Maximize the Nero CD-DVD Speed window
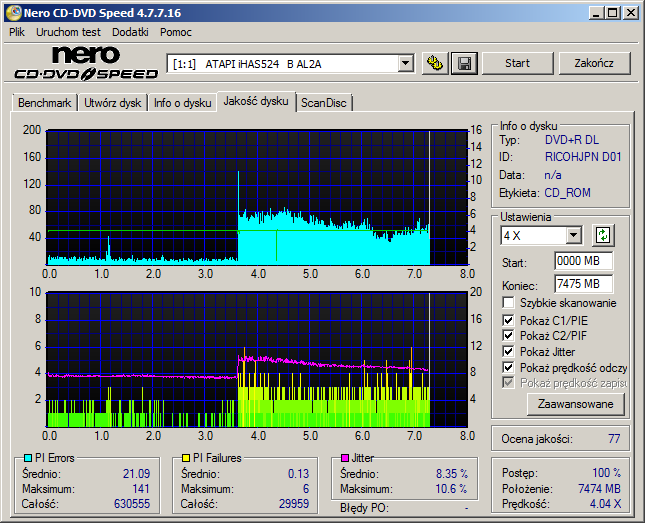The height and width of the screenshot is (523, 645). click(613, 13)
